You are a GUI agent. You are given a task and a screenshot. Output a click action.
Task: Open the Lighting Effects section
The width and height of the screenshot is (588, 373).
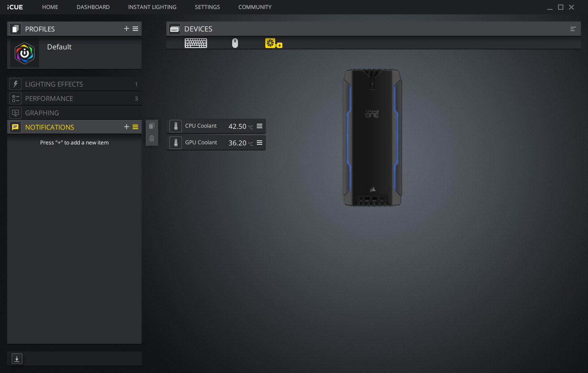point(74,84)
